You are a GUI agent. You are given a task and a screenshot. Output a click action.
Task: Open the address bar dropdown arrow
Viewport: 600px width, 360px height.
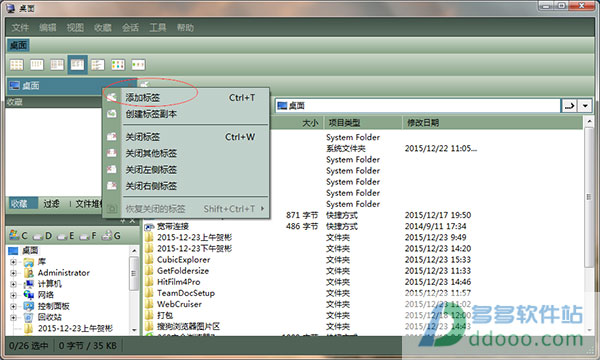(x=585, y=106)
